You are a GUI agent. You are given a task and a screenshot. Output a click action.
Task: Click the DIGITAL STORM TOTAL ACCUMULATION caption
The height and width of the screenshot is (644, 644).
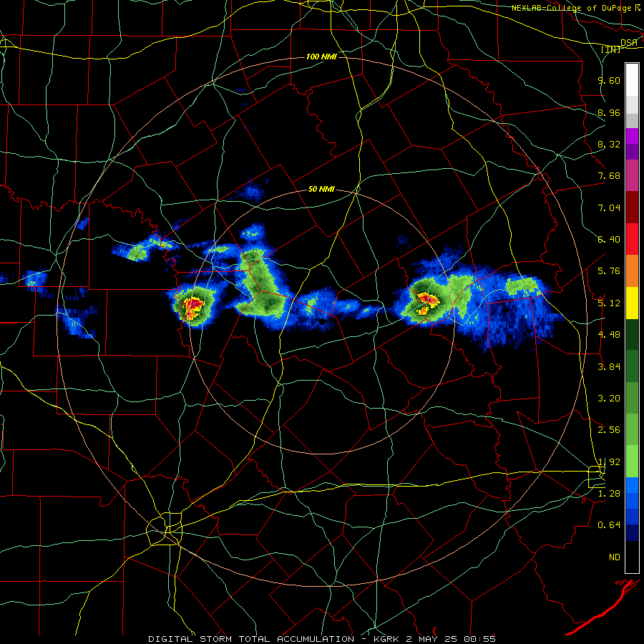click(251, 639)
